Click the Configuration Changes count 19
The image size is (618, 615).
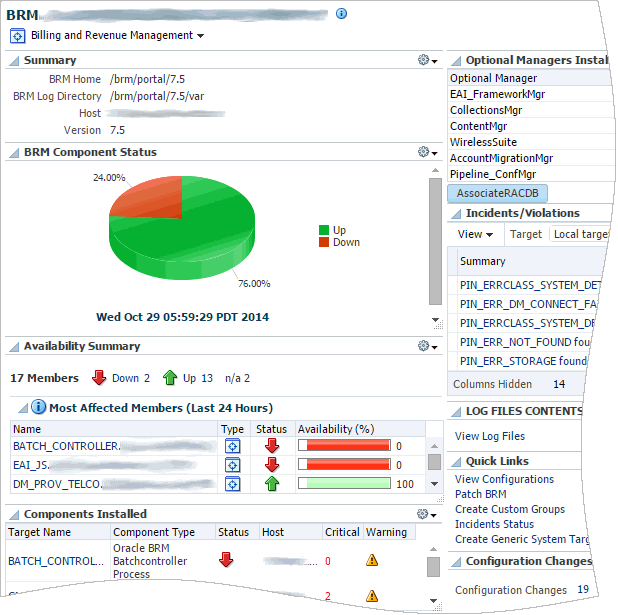pos(583,589)
